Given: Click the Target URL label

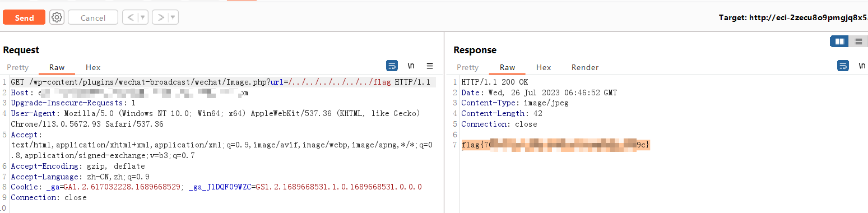Looking at the screenshot, I should [x=793, y=18].
